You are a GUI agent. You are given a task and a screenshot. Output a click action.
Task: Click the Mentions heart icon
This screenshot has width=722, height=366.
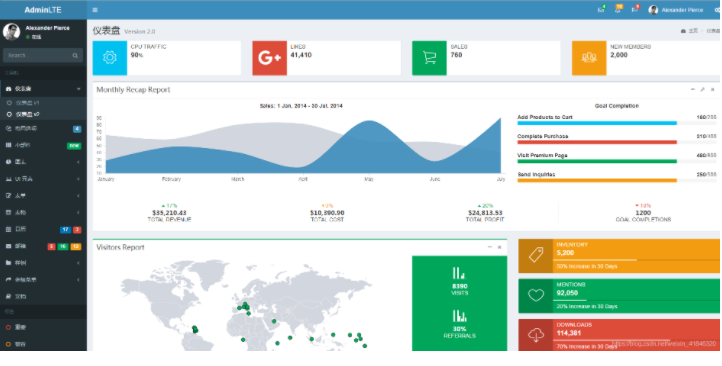point(536,296)
